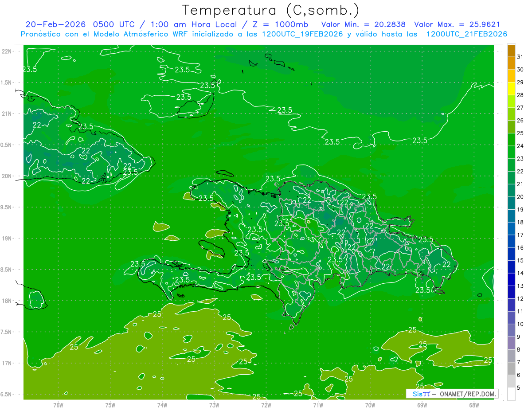
Task: Click the '70W' longitude axis label
Action: pos(370,405)
